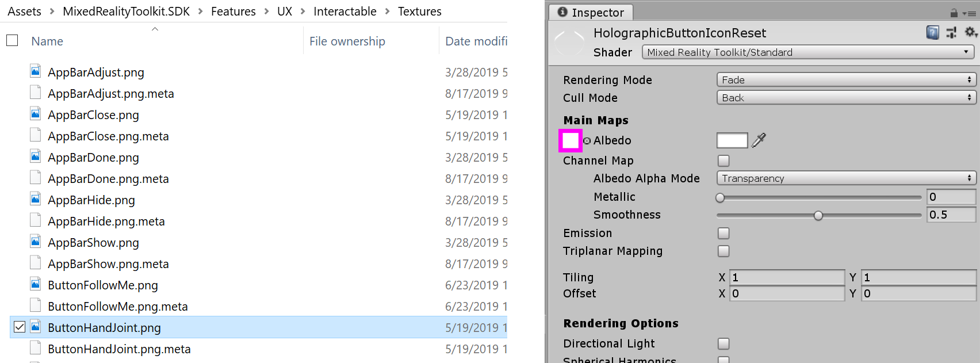Image resolution: width=980 pixels, height=363 pixels.
Task: Toggle the Inspector lock icon
Action: coord(954,13)
